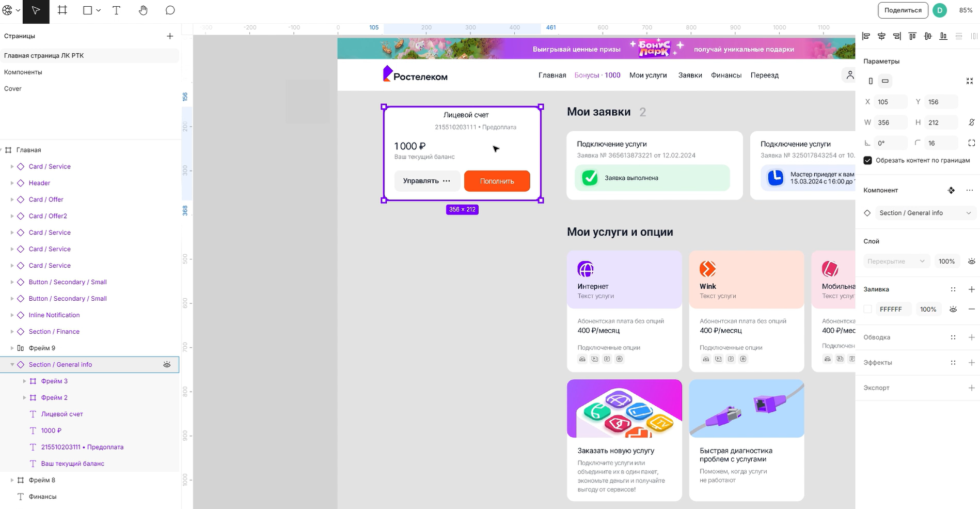Open the FFFFFF fill color swatch

[868, 309]
